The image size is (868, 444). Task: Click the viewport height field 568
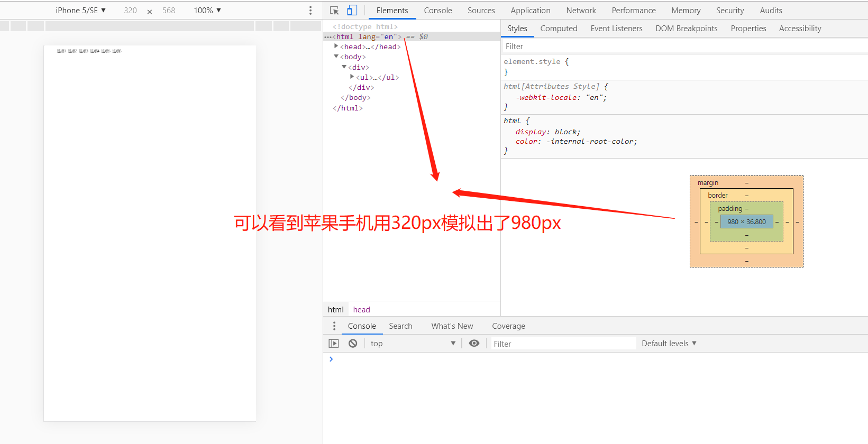tap(169, 11)
